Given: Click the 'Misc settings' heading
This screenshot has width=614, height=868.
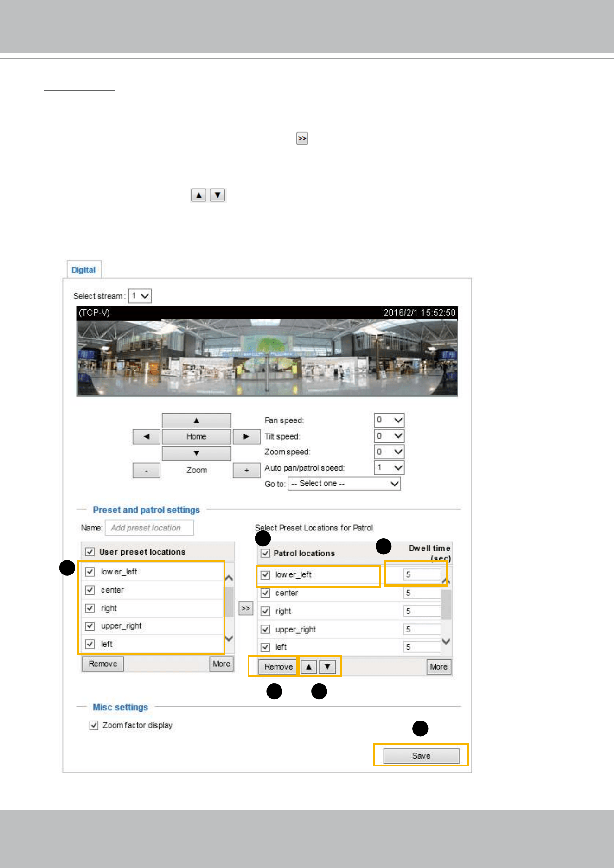Looking at the screenshot, I should [x=121, y=707].
